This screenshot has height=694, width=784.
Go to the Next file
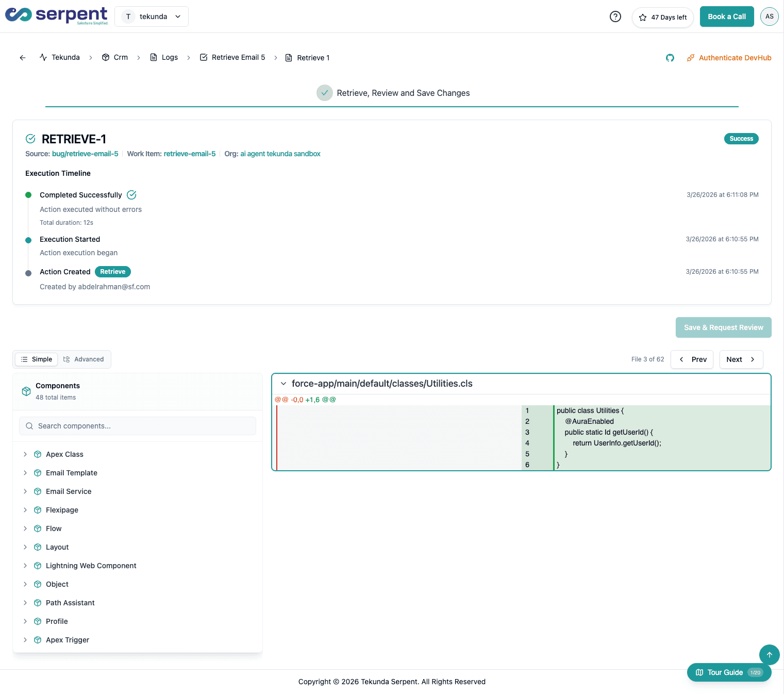tap(741, 359)
